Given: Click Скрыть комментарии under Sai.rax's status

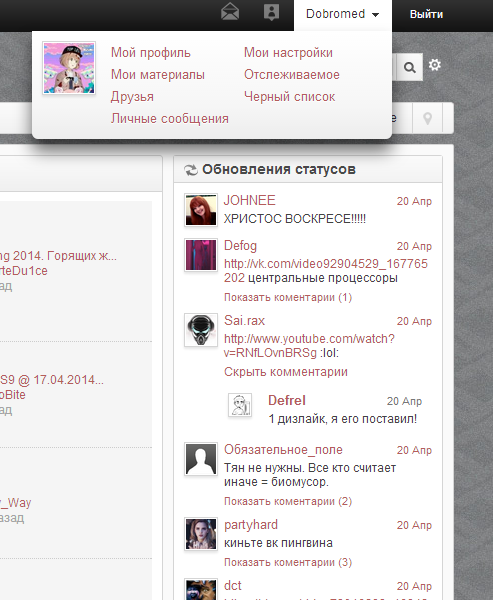Looking at the screenshot, I should click(286, 372).
